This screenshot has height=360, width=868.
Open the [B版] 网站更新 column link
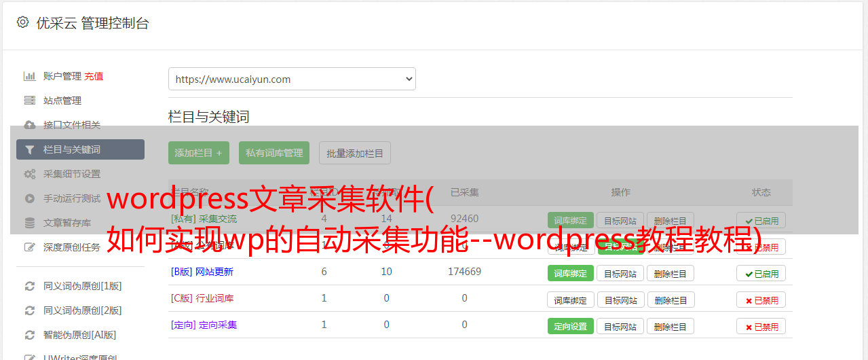(x=202, y=272)
